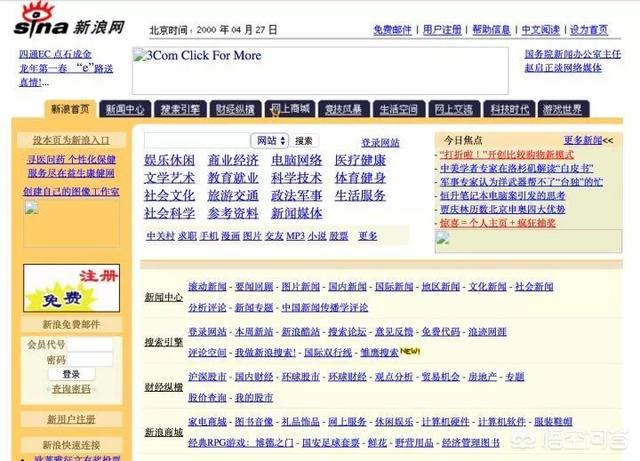Click the 搜索 search button

[x=304, y=141]
